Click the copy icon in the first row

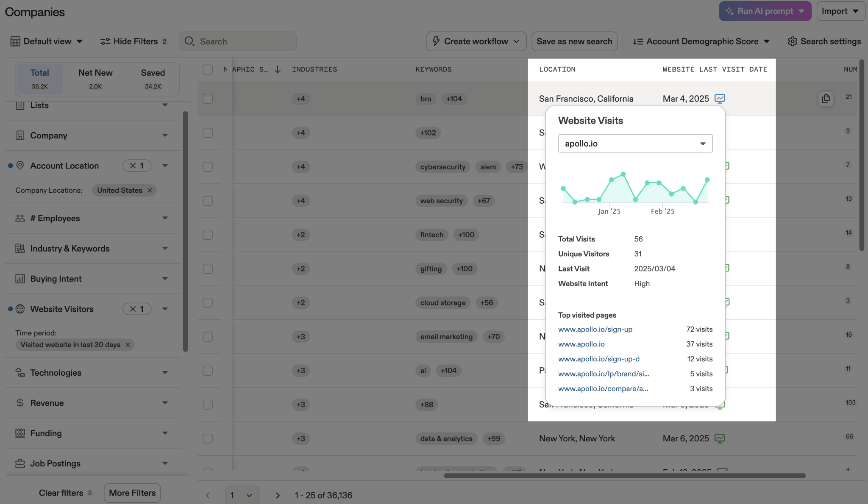pyautogui.click(x=826, y=99)
